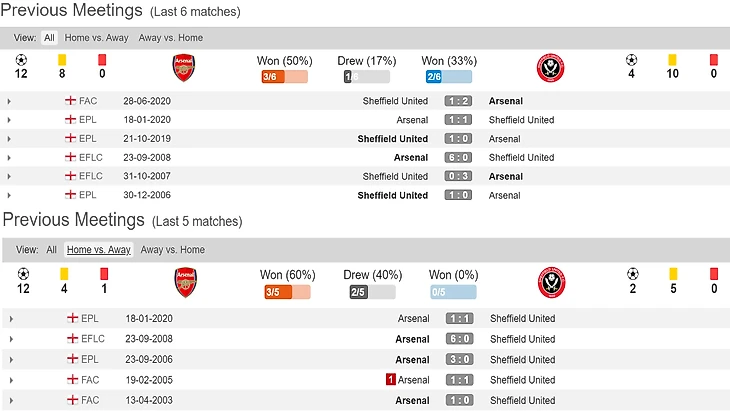Click Sheffield United in the 30-12-2006 EPL row
Screen dimensions: 730x411
point(392,195)
